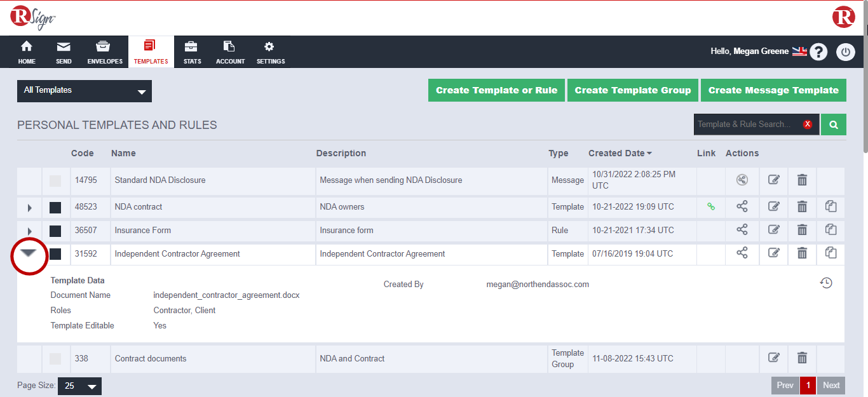Screen dimensions: 868x397
Task: Click Create Template Group button
Action: click(633, 90)
